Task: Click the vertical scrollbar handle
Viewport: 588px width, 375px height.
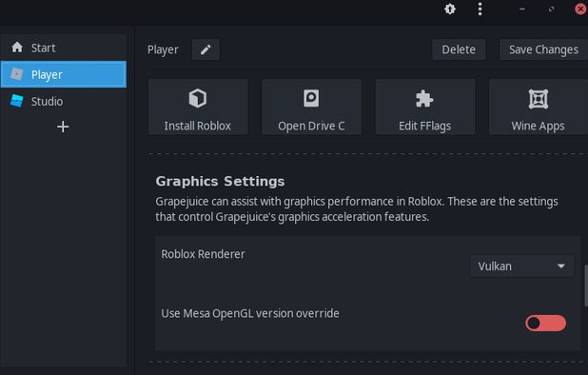Action: pos(586,286)
